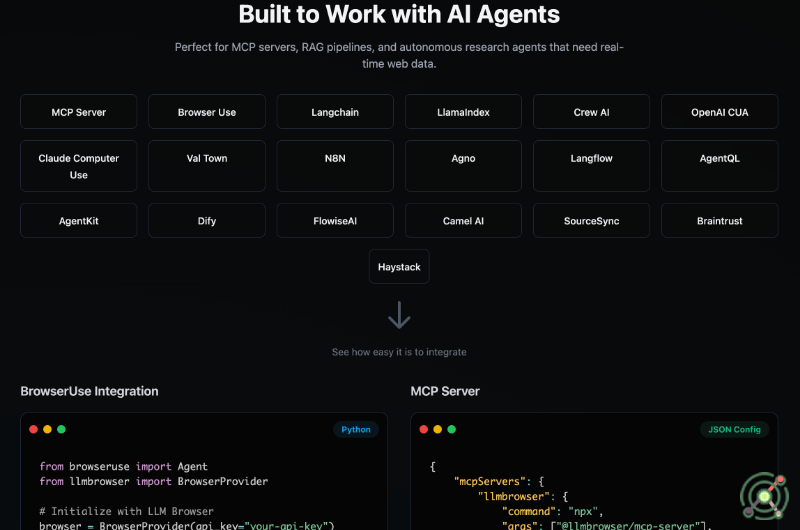Open the LlamaIndex integration card

[x=463, y=112]
